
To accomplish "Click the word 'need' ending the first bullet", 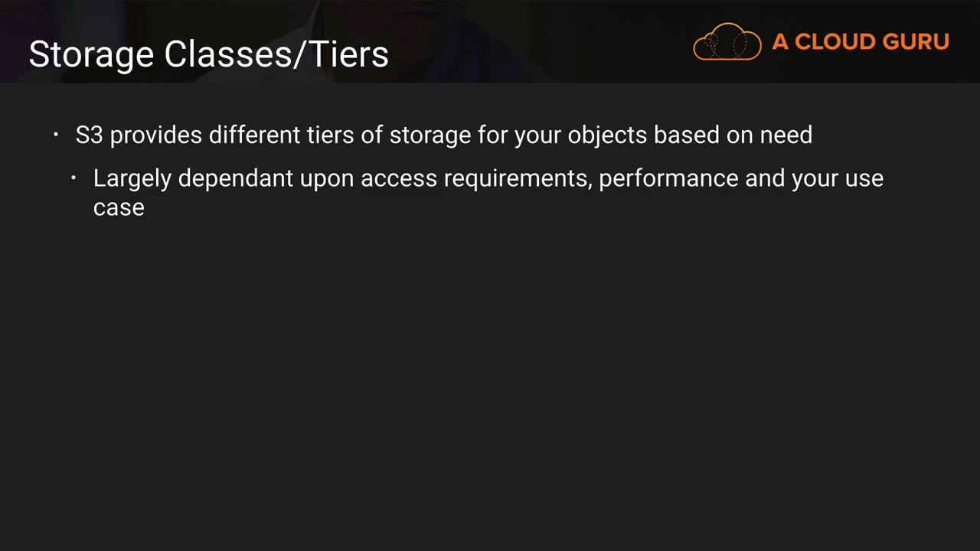I will [x=786, y=135].
